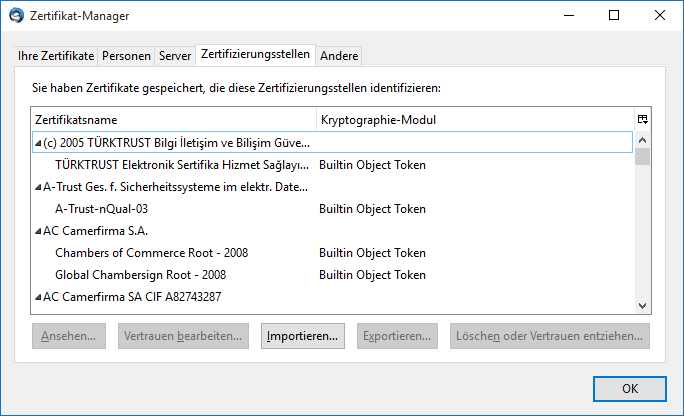The height and width of the screenshot is (416, 684).
Task: Switch to the Ihre Zertifikate tab
Action: pyautogui.click(x=56, y=56)
